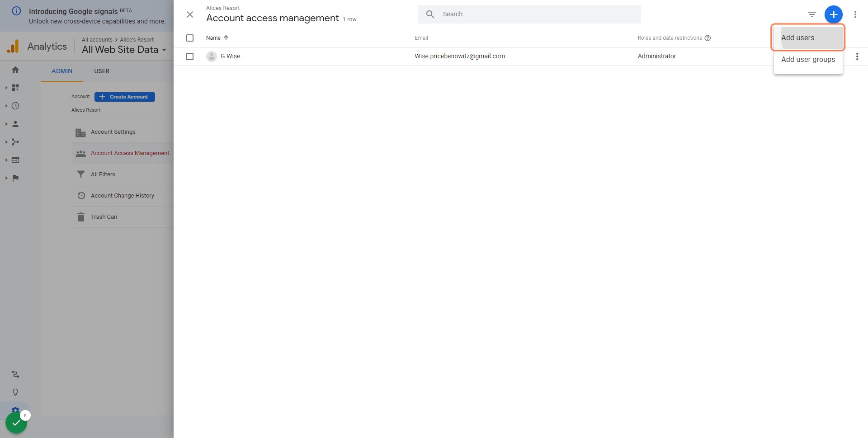Expand the Conversions section arrow
The image size is (868, 438).
pyautogui.click(x=6, y=178)
